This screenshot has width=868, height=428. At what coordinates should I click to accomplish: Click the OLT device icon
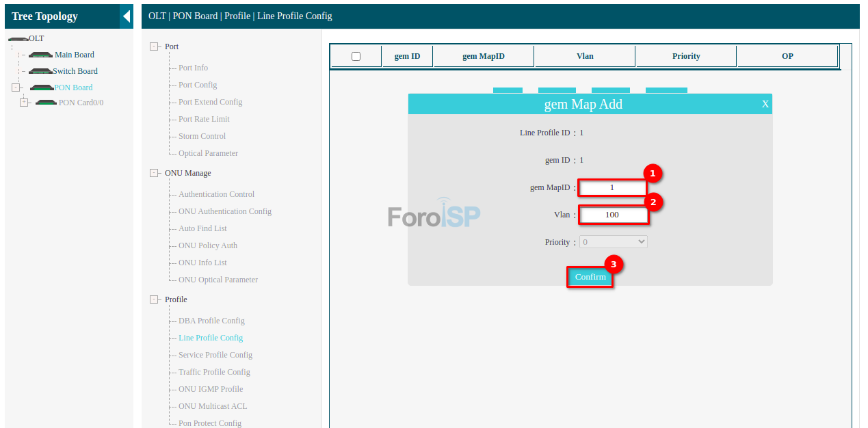point(18,39)
